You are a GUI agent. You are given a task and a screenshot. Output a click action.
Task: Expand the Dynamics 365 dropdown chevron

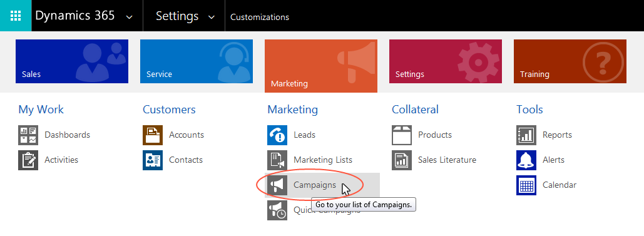[x=130, y=17]
